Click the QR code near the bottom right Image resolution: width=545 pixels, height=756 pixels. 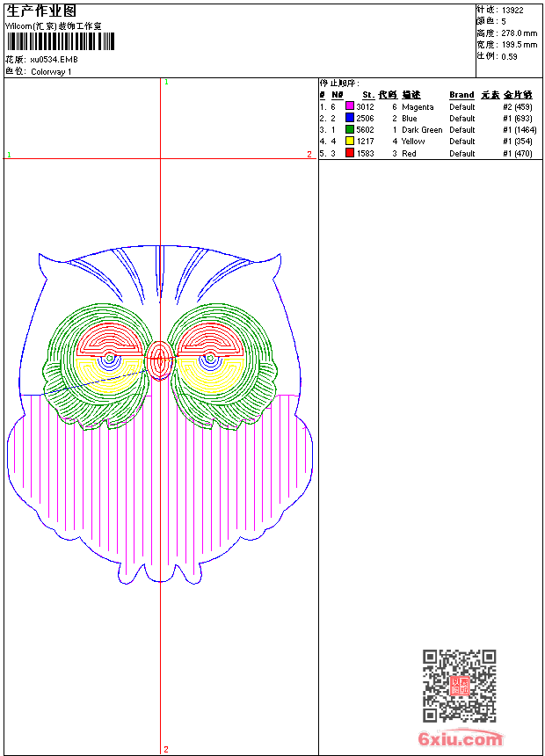[459, 686]
